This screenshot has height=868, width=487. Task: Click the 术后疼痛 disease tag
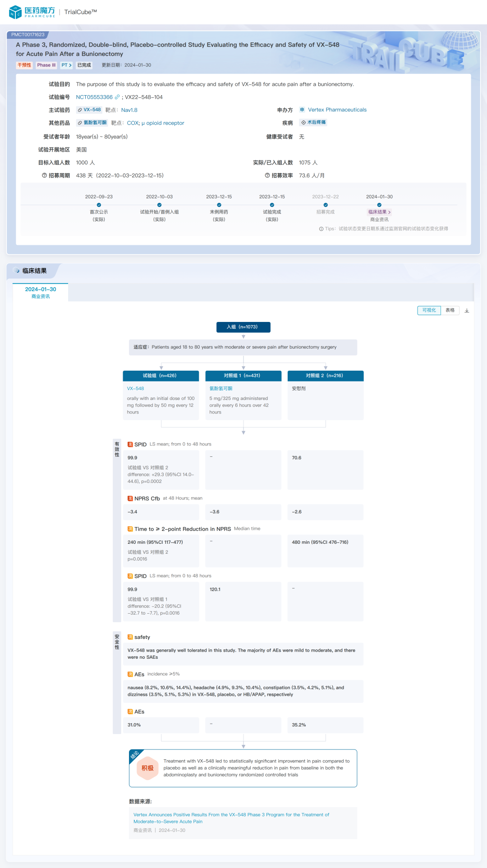coord(313,123)
